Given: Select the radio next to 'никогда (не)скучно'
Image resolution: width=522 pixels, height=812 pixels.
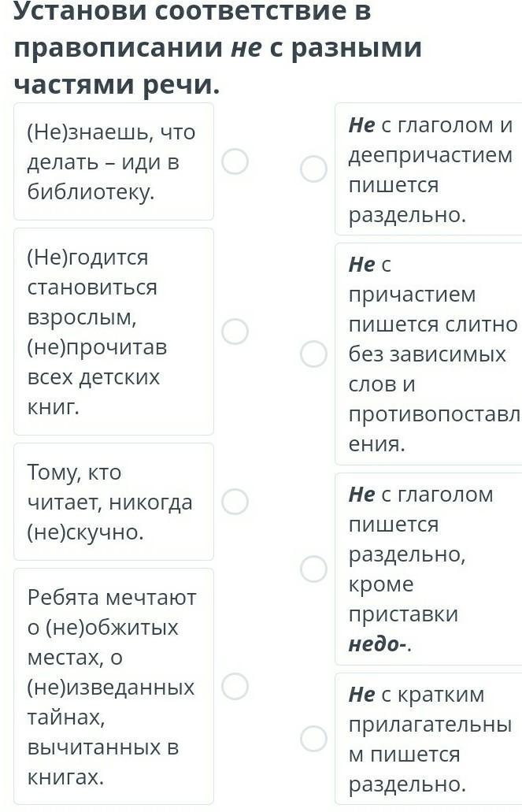Looking at the screenshot, I should tap(235, 501).
